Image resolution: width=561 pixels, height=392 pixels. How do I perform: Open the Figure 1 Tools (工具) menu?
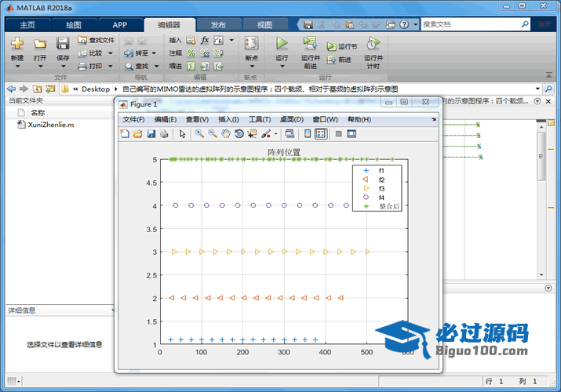[260, 119]
